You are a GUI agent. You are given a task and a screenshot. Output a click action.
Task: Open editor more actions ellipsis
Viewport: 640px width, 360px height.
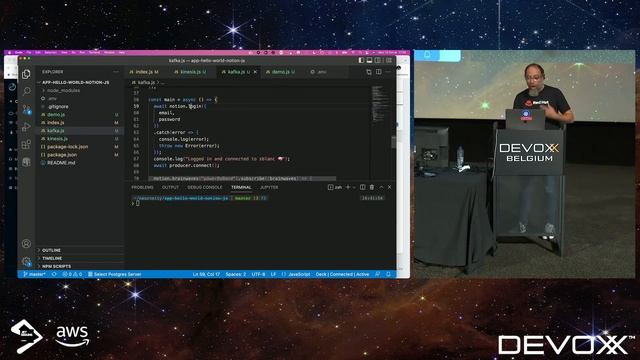pos(388,72)
